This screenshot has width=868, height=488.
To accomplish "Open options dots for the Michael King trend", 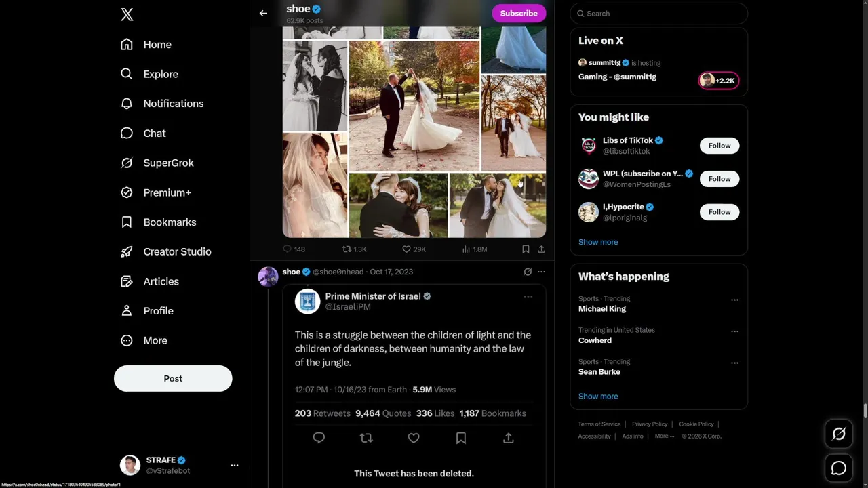I will pyautogui.click(x=734, y=300).
